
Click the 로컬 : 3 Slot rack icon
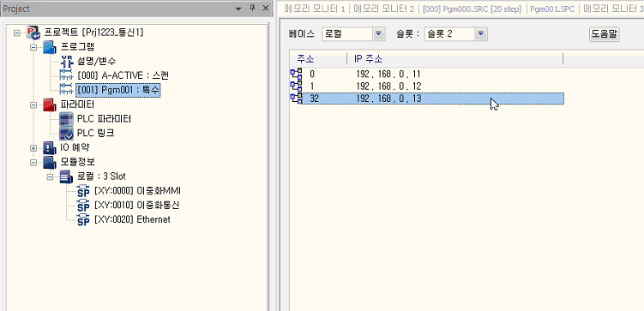click(x=66, y=176)
